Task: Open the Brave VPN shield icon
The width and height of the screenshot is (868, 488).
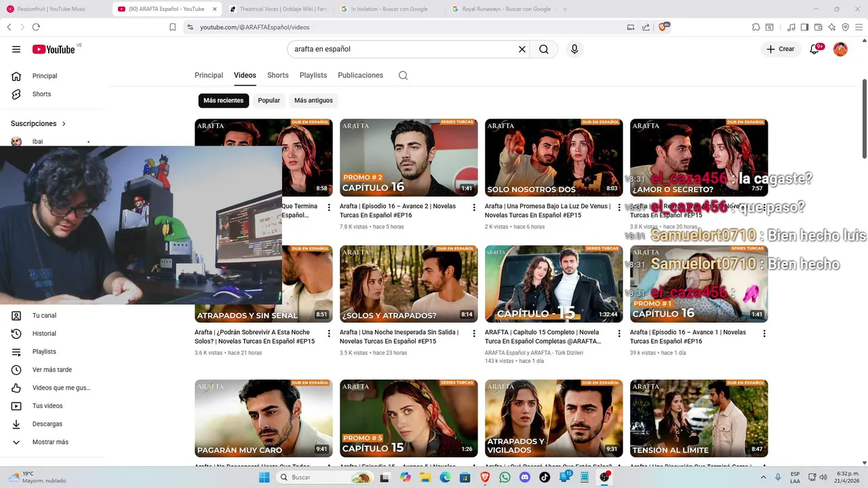Action: click(845, 27)
